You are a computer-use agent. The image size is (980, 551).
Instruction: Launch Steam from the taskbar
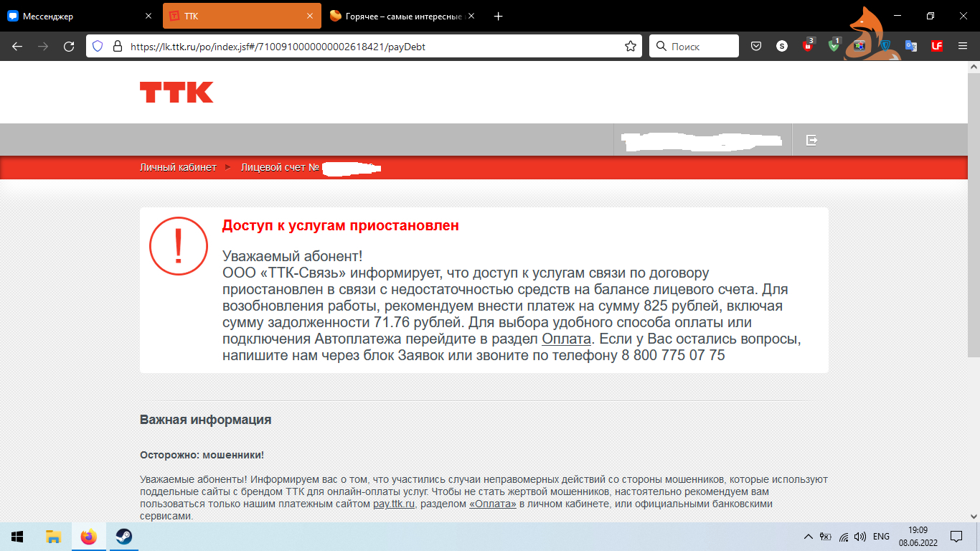click(125, 537)
